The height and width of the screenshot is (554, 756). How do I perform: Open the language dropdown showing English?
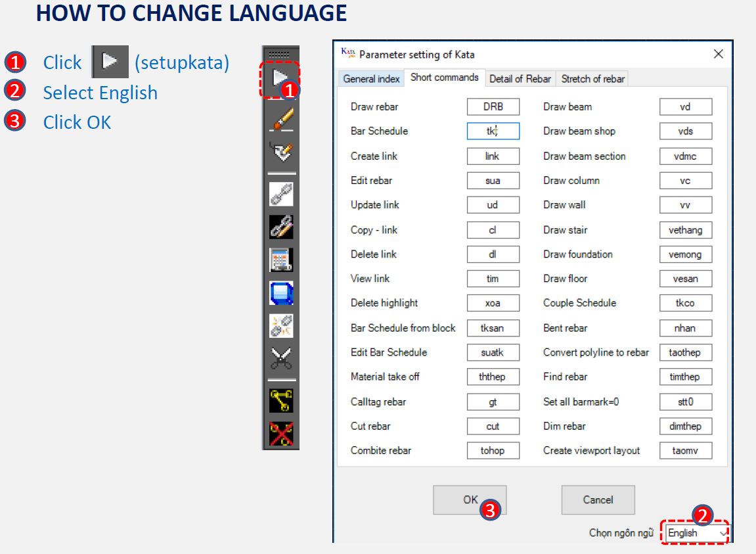tap(697, 533)
